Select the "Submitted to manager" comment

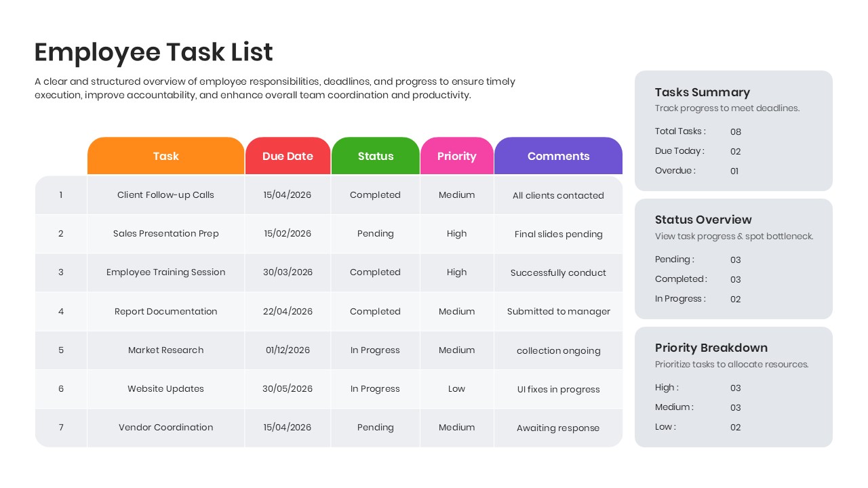pyautogui.click(x=558, y=312)
